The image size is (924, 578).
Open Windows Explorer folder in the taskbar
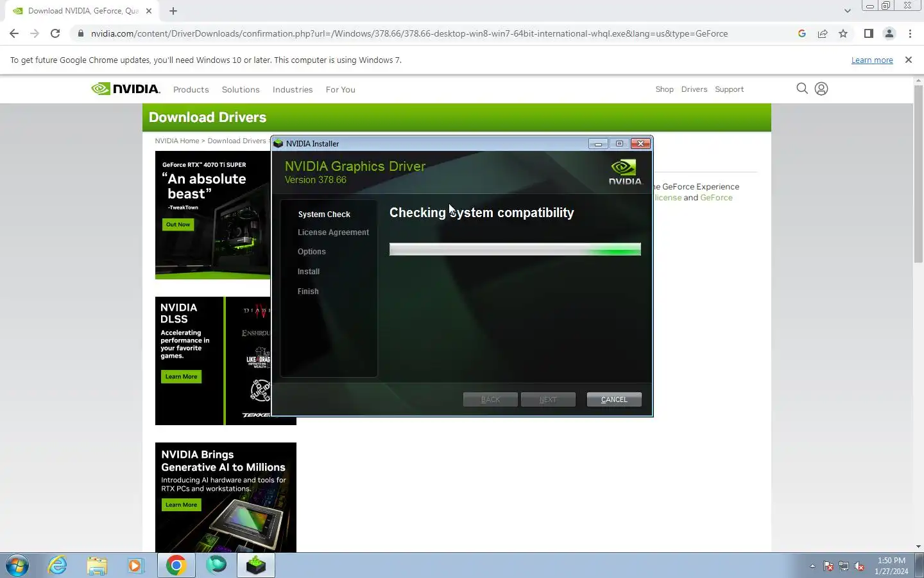click(x=97, y=565)
